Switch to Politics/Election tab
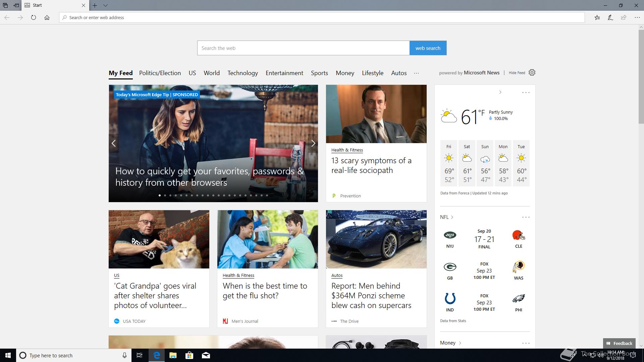This screenshot has height=362, width=644. tap(160, 73)
